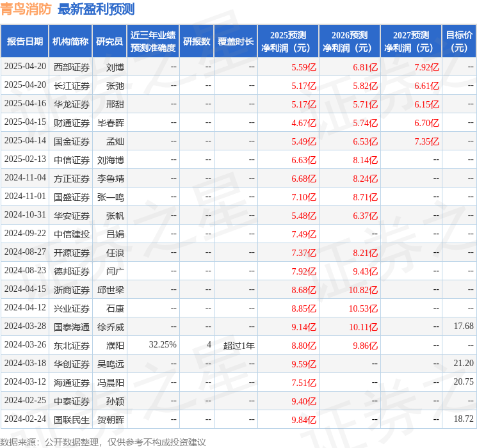477x448 pixels.
Task: Click the 研报数 column header
Action: click(197, 42)
